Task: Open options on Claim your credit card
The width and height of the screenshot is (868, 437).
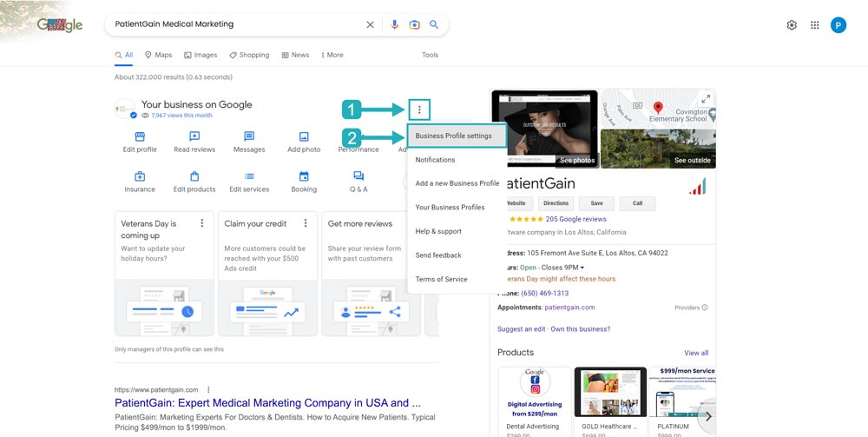Action: click(x=306, y=223)
